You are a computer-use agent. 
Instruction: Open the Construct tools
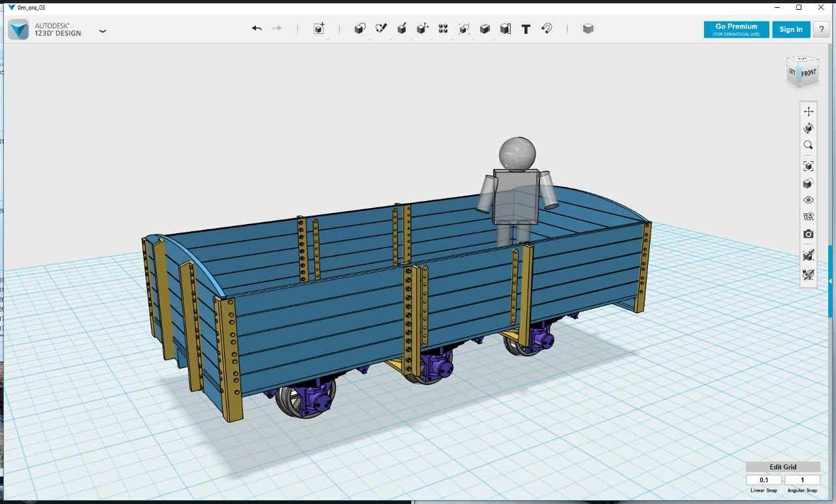(402, 29)
